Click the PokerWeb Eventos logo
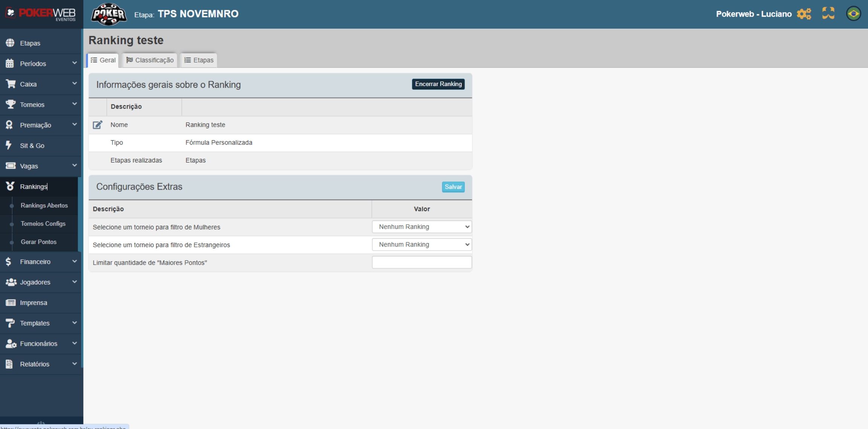The height and width of the screenshot is (429, 868). (x=41, y=14)
